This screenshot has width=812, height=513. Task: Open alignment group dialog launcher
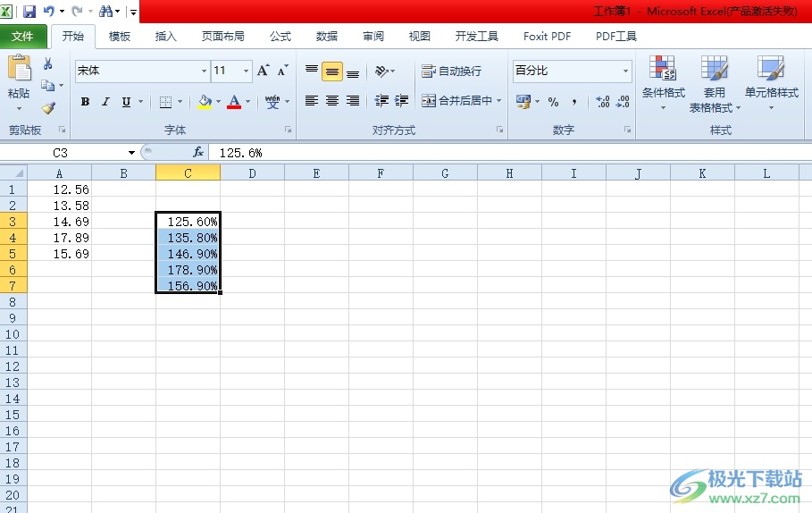pyautogui.click(x=499, y=130)
